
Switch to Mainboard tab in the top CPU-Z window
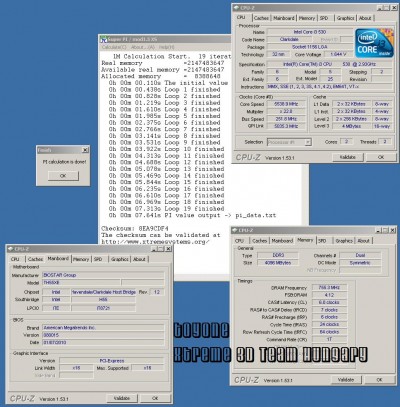point(284,18)
